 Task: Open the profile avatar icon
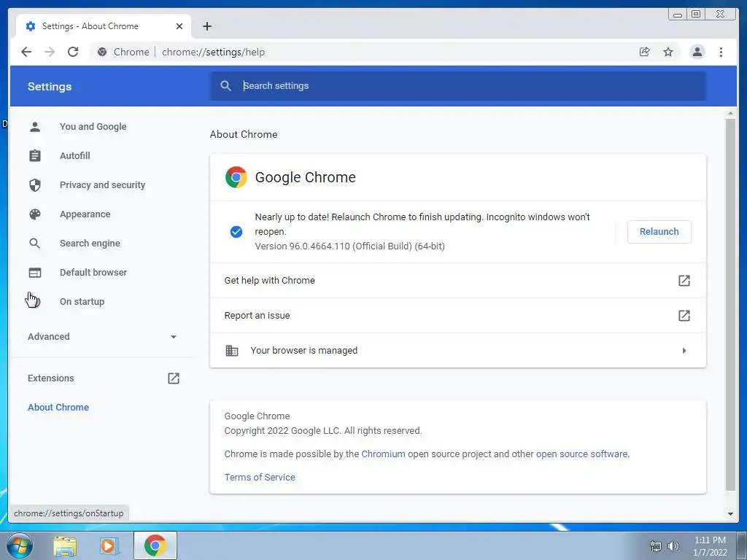(697, 52)
